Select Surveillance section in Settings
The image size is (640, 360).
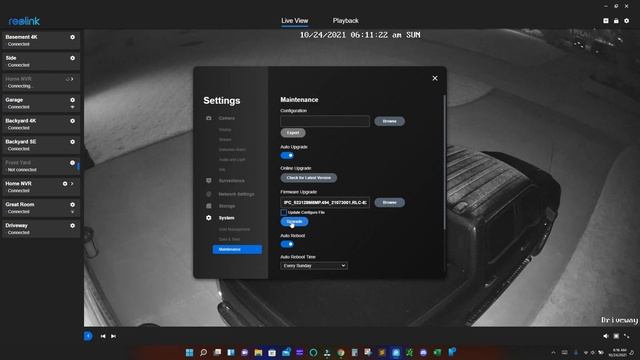231,181
